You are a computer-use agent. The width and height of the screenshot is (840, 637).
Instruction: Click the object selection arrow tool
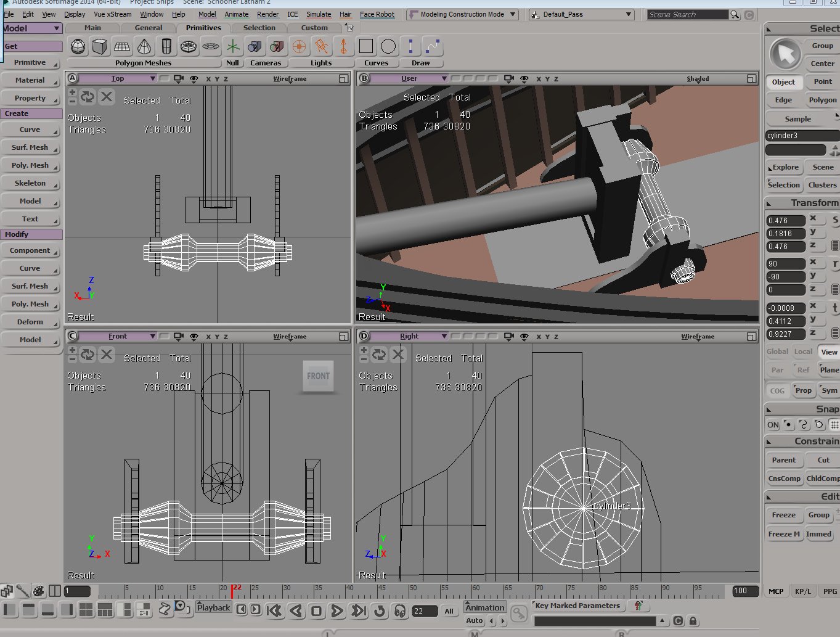785,54
